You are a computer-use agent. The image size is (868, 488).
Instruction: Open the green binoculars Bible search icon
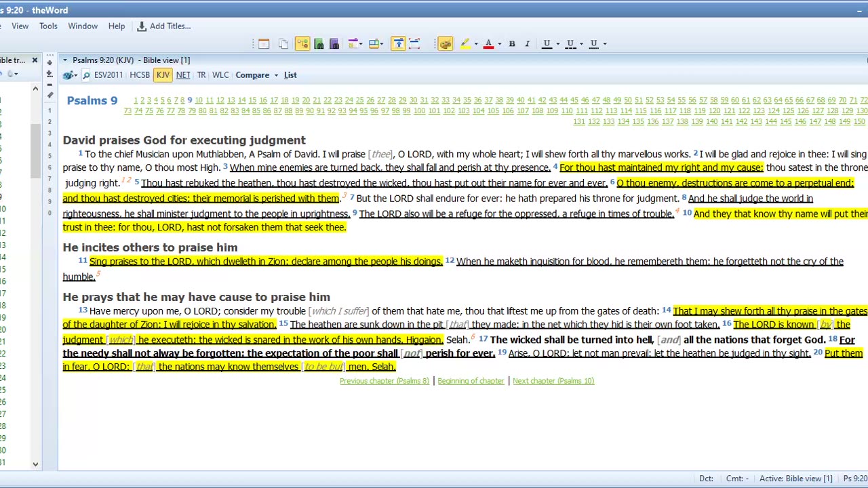click(319, 43)
